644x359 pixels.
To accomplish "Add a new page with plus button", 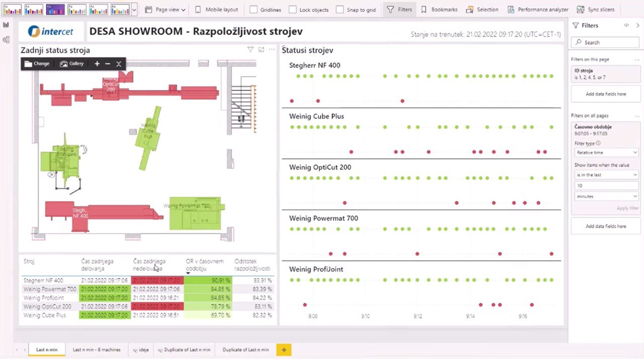I will click(x=284, y=349).
